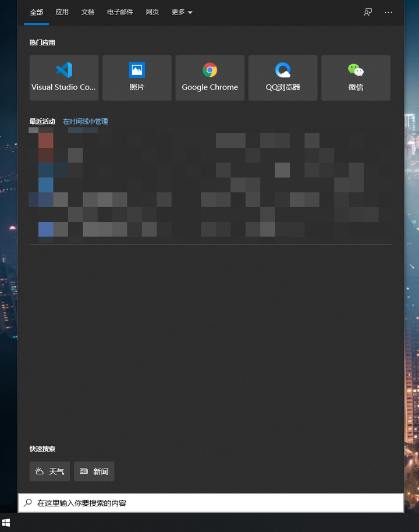Click the 天气 quick search button
The height and width of the screenshot is (532, 419).
tap(49, 471)
